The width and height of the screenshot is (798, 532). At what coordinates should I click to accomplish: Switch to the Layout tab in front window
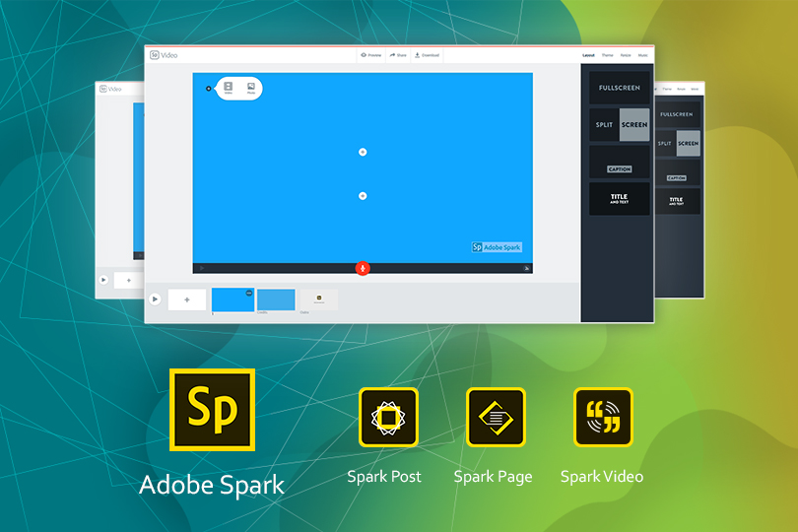588,55
